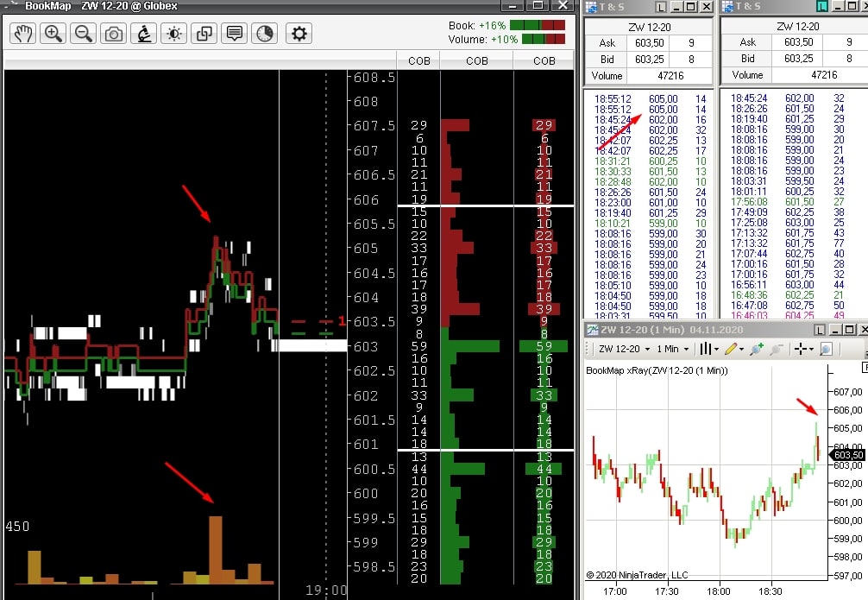Click the chart window icon beside ZW 12-20 (1 Min)

592,330
